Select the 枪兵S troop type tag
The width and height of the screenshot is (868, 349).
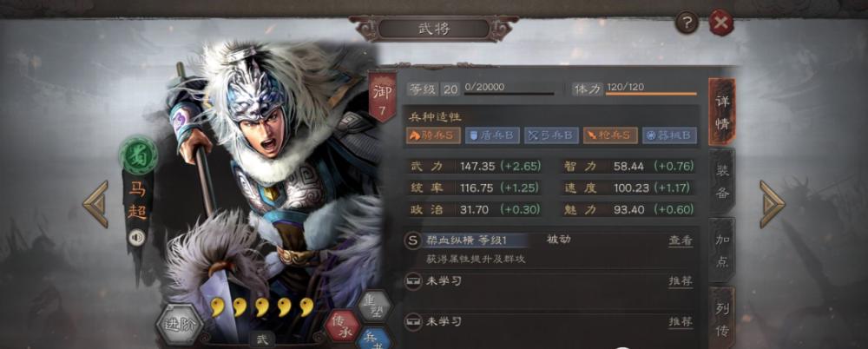click(x=610, y=135)
